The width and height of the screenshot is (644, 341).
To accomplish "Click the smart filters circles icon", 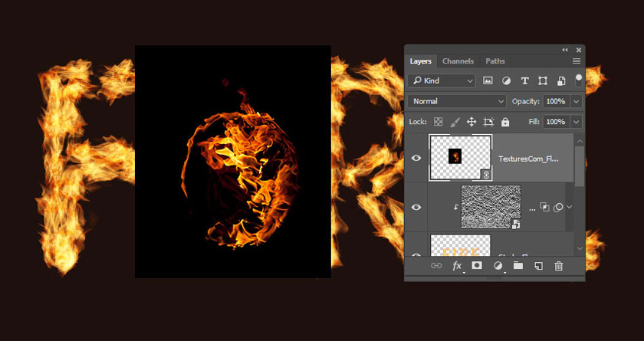I will (557, 208).
